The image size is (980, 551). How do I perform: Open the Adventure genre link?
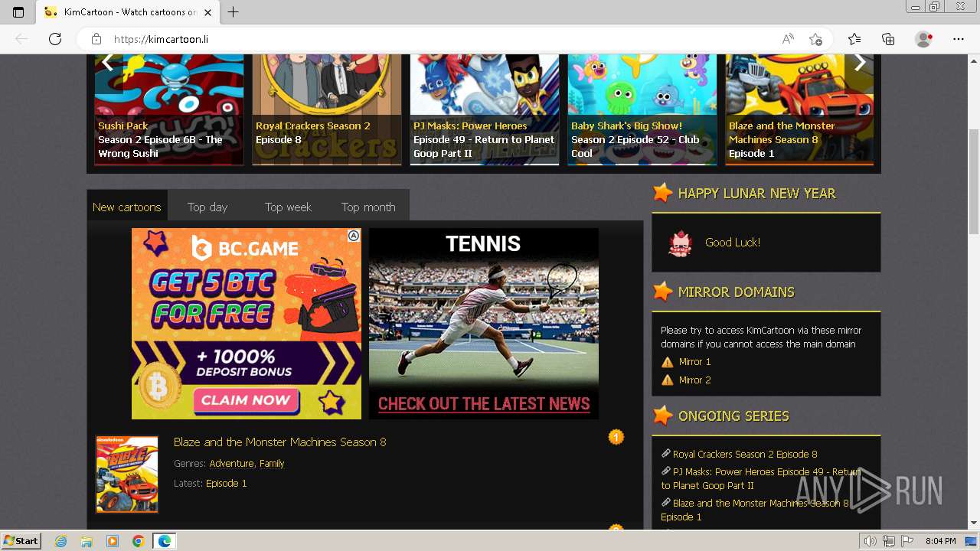click(x=231, y=464)
